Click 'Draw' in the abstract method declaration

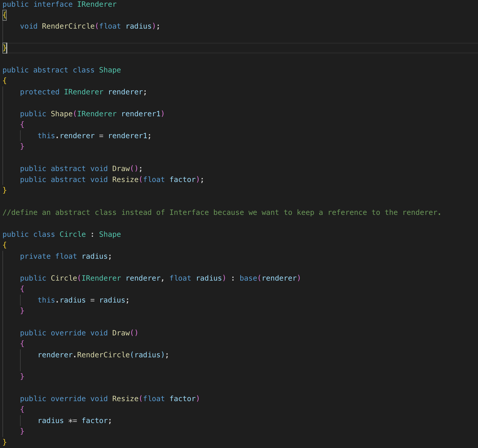(x=121, y=169)
